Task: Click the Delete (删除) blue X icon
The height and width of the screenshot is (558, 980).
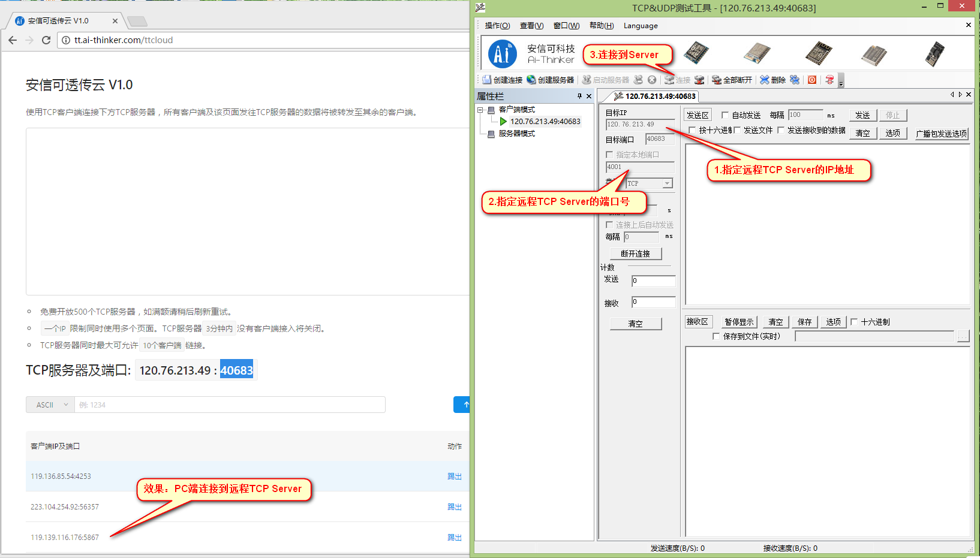Action: [x=765, y=80]
